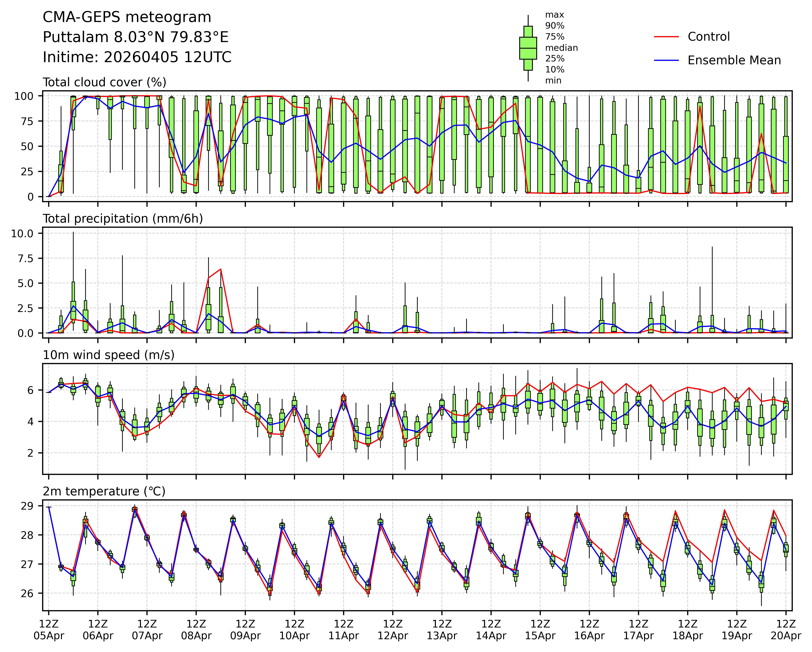Click the 12Z 05Apr time axis label
The width and height of the screenshot is (812, 652).
(49, 629)
